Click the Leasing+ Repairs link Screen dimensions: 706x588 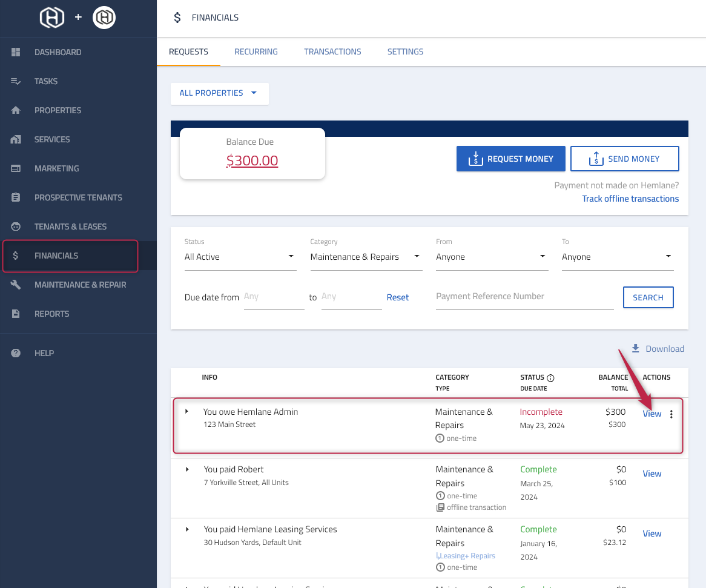tap(466, 556)
